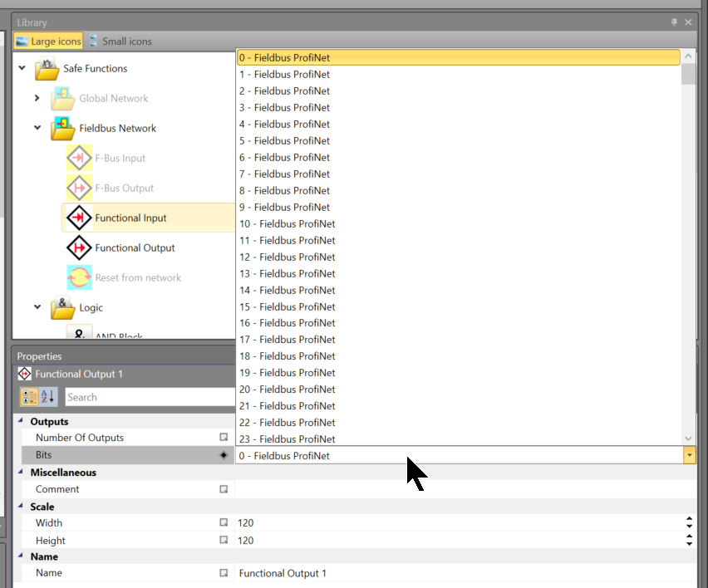Switch properties to categorized view
708x588 pixels.
[x=29, y=397]
